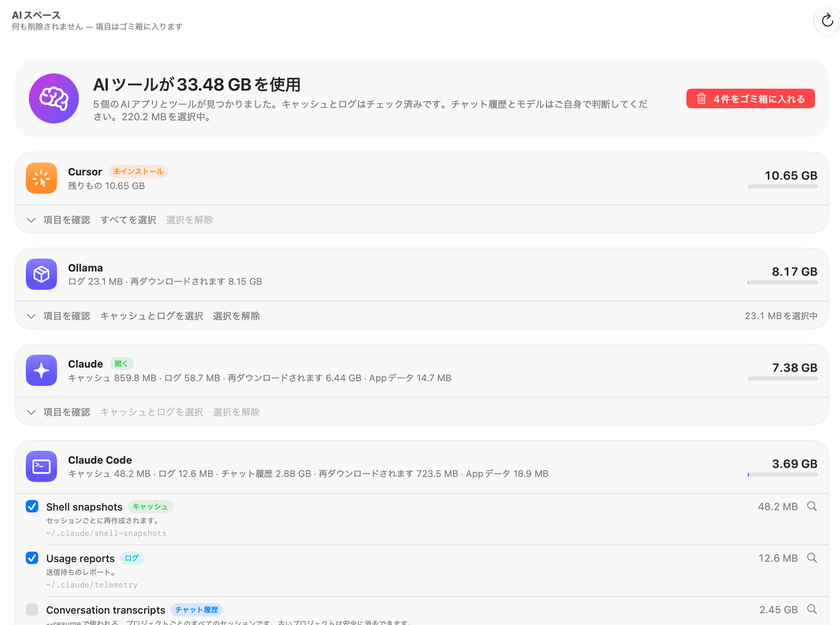Reveal Conversation transcripts with magnifier icon
The width and height of the screenshot is (840, 625).
[x=812, y=609]
